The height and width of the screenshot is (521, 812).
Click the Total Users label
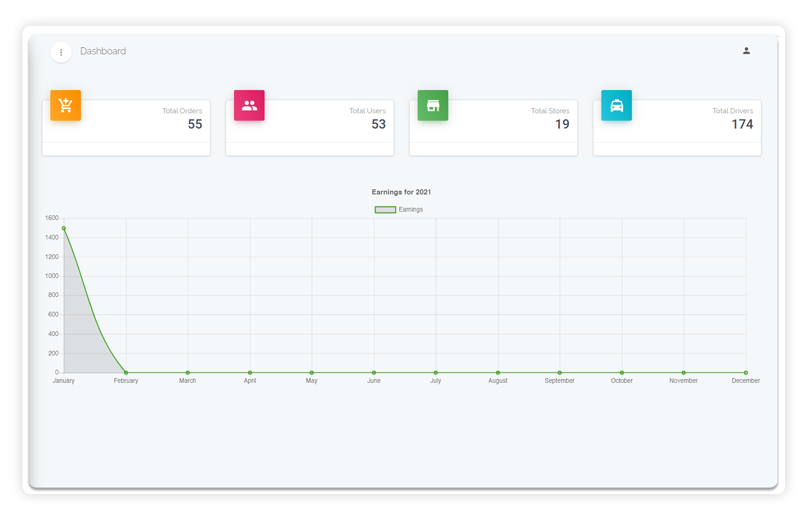pos(367,111)
